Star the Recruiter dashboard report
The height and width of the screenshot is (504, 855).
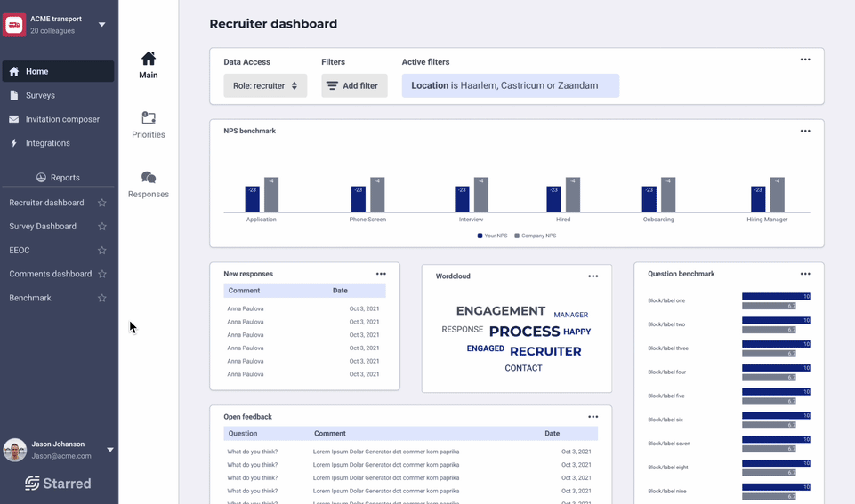102,203
